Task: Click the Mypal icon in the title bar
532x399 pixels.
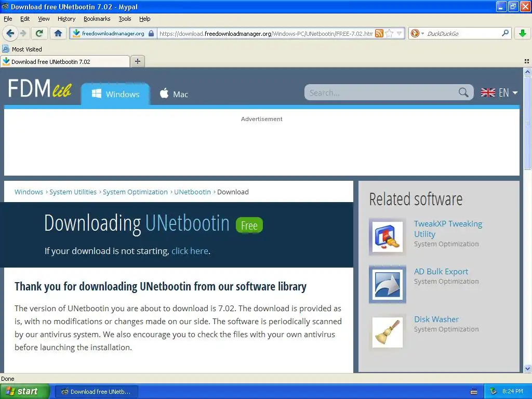Action: click(x=5, y=6)
